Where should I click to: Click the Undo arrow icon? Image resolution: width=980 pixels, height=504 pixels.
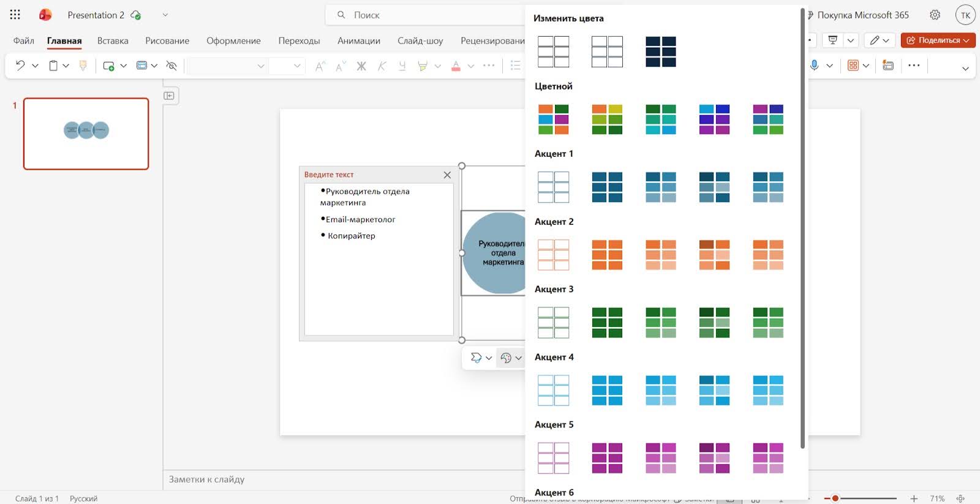pos(20,66)
